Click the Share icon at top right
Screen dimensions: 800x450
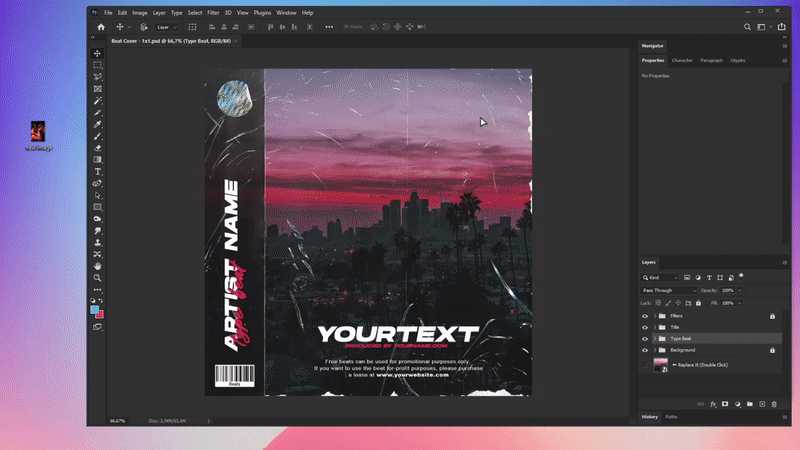[781, 27]
